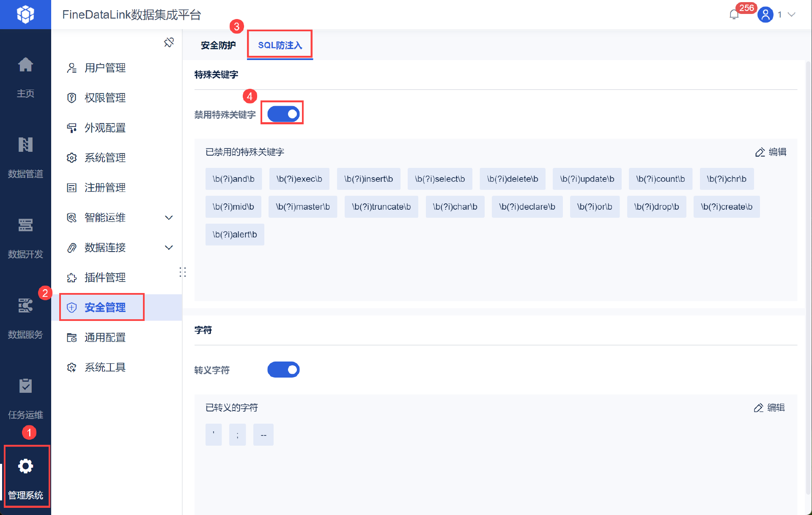
Task: Click the \b(?i)master\b keyword tag
Action: point(303,207)
